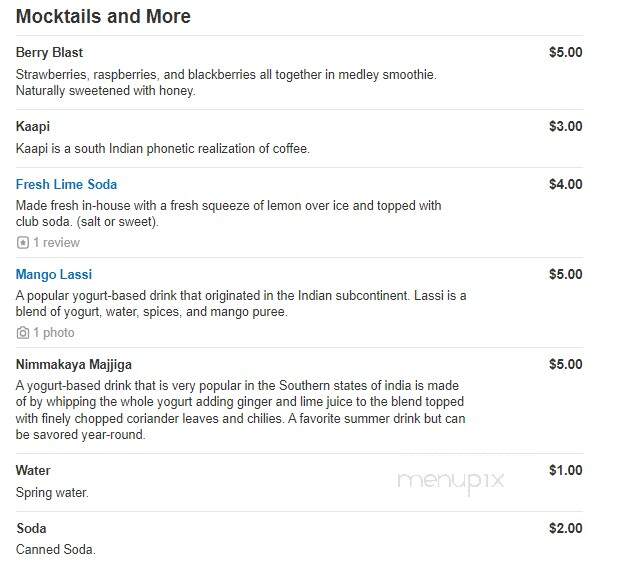This screenshot has height=563, width=630.
Task: Open the Fresh Lime Soda link
Action: pyautogui.click(x=66, y=184)
